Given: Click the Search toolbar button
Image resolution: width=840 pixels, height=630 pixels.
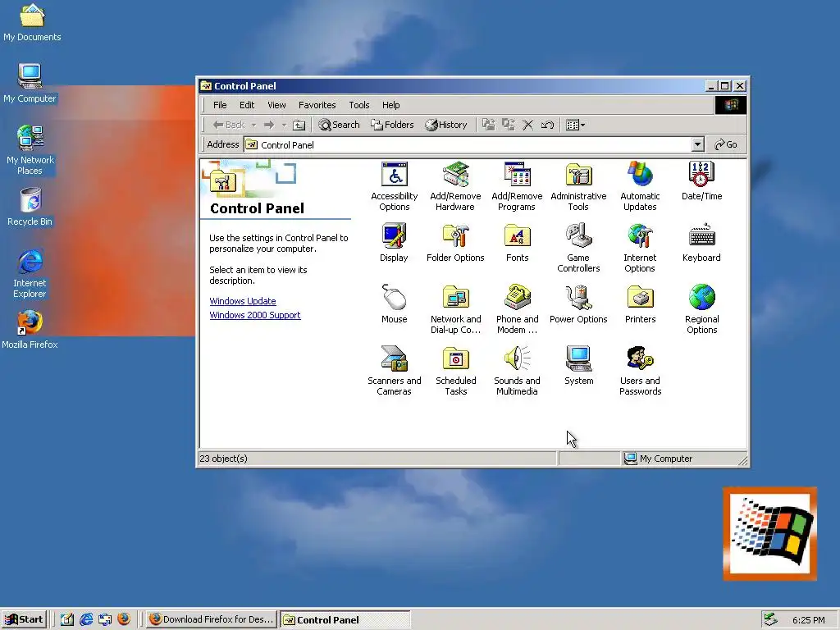Looking at the screenshot, I should tap(339, 125).
